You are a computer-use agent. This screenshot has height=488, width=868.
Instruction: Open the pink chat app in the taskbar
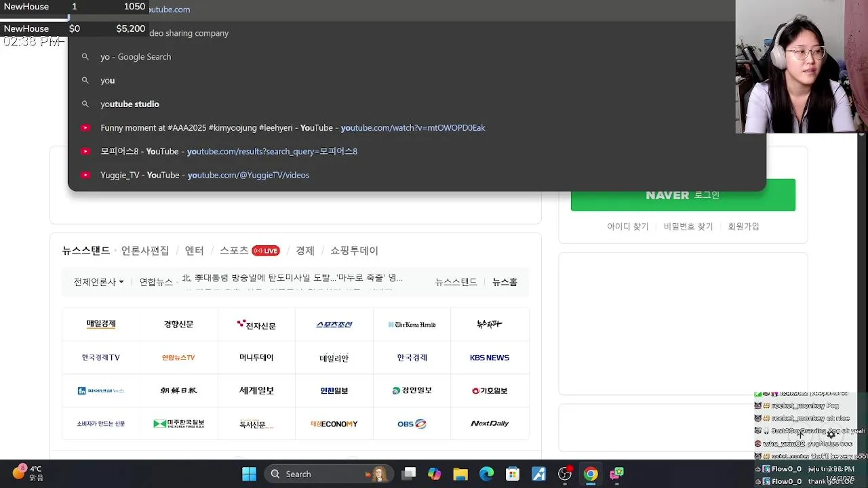coord(616,474)
